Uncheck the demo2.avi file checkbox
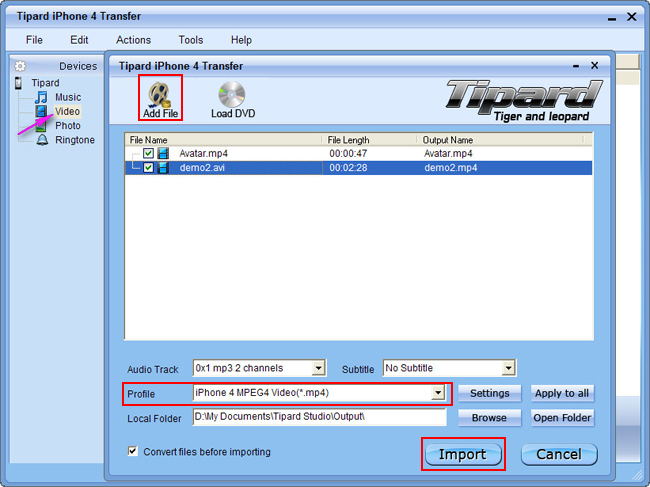The width and height of the screenshot is (650, 487). pos(148,167)
